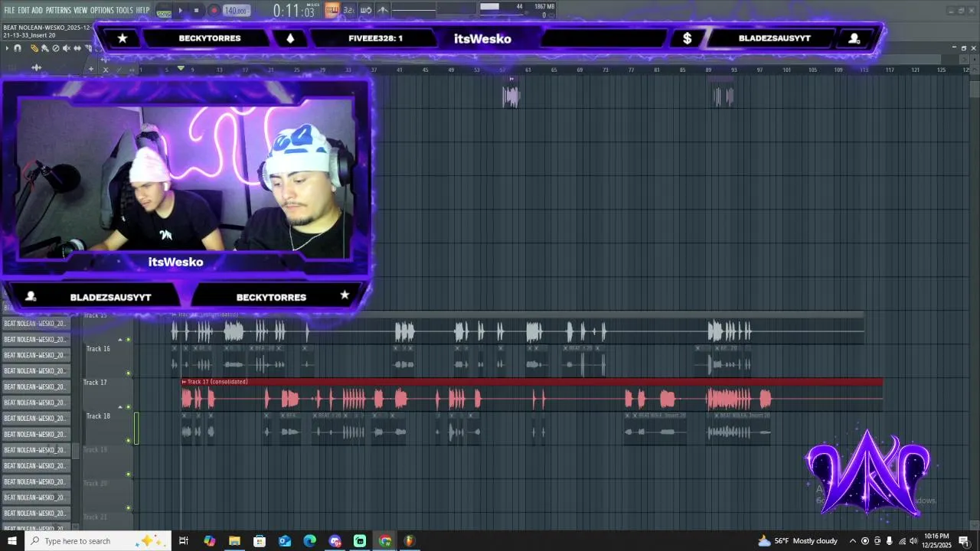Toggle Song/Pattern mode button
980x551 pixels.
tap(164, 11)
